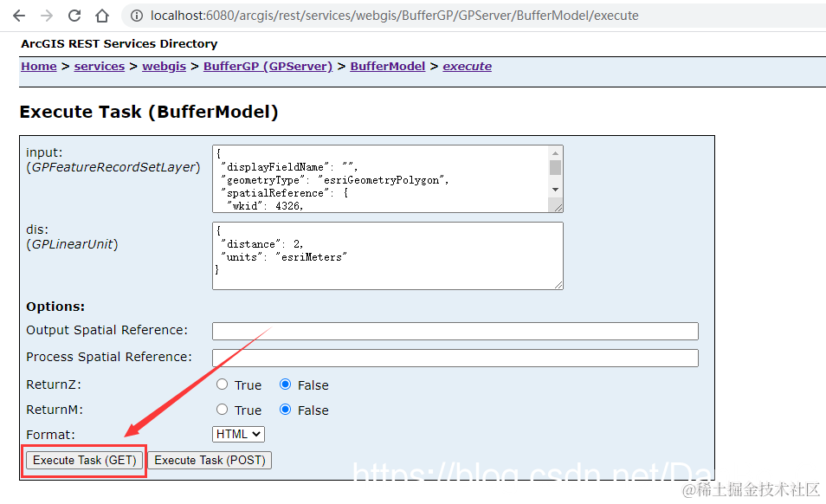Click the GPLinearUnit type label
This screenshot has width=826, height=504.
pyautogui.click(x=72, y=244)
